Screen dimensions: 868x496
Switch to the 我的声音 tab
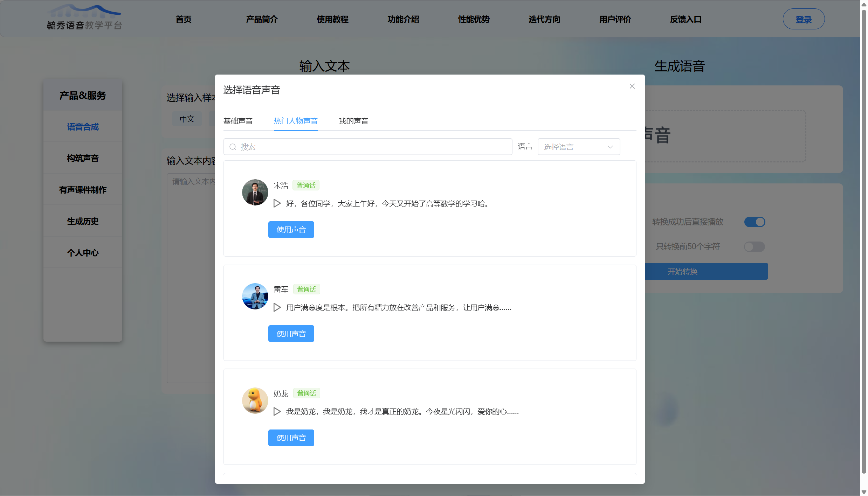point(353,121)
